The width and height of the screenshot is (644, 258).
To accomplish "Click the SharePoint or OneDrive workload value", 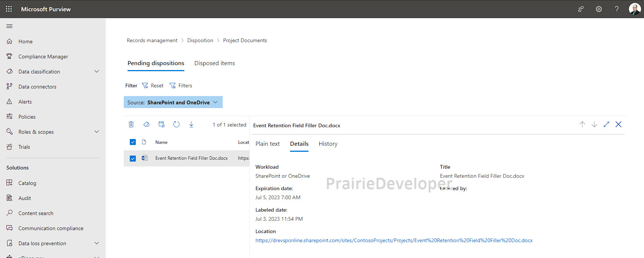I will pos(283,176).
